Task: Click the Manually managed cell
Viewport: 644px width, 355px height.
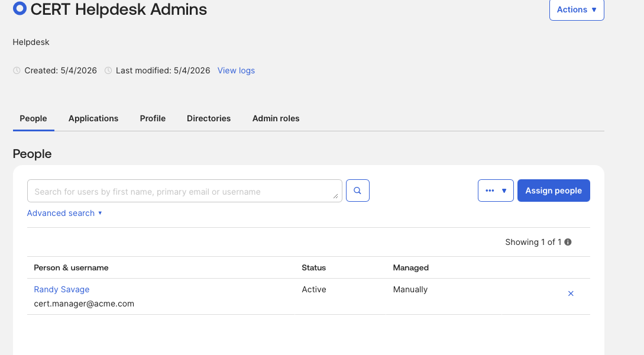Action: coord(410,289)
